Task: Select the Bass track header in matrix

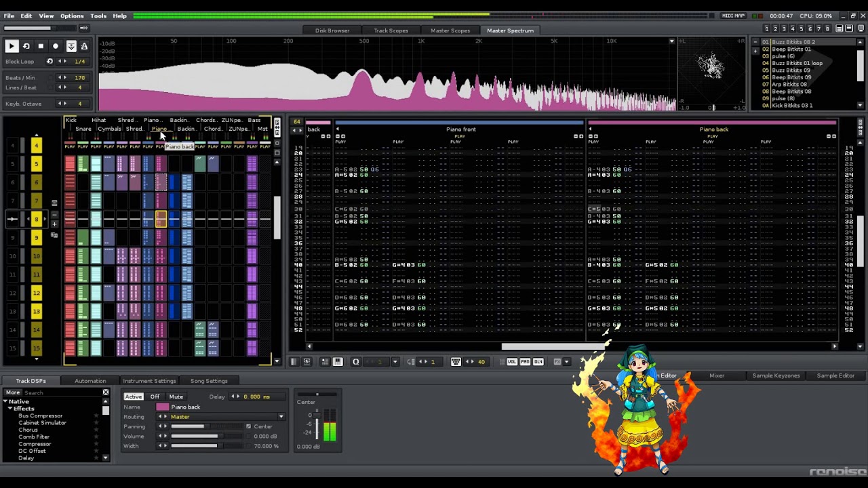Action: click(254, 120)
